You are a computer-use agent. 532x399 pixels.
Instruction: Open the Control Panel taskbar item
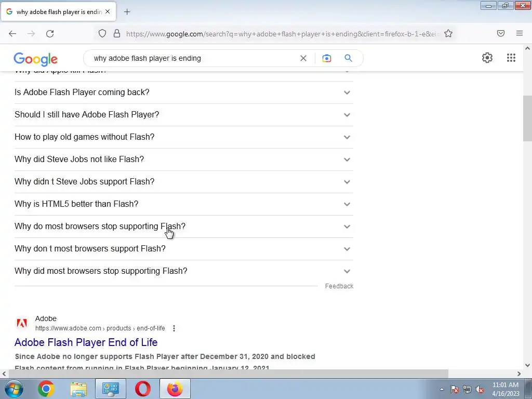click(111, 389)
